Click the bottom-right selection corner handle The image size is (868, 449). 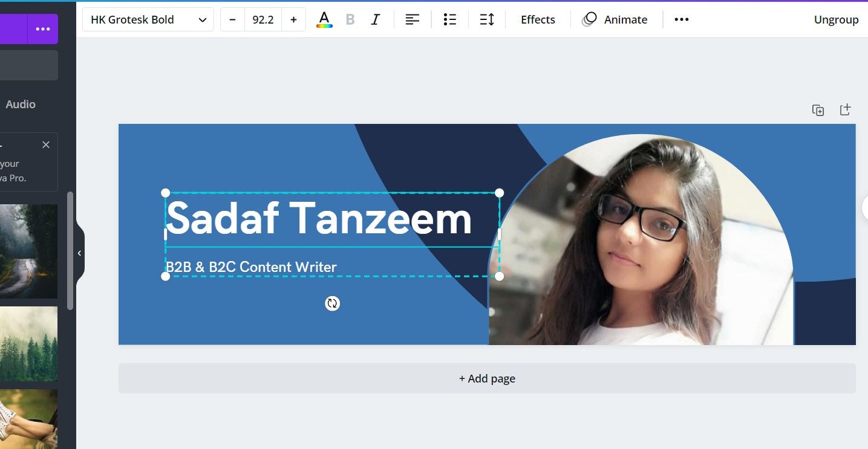click(500, 276)
